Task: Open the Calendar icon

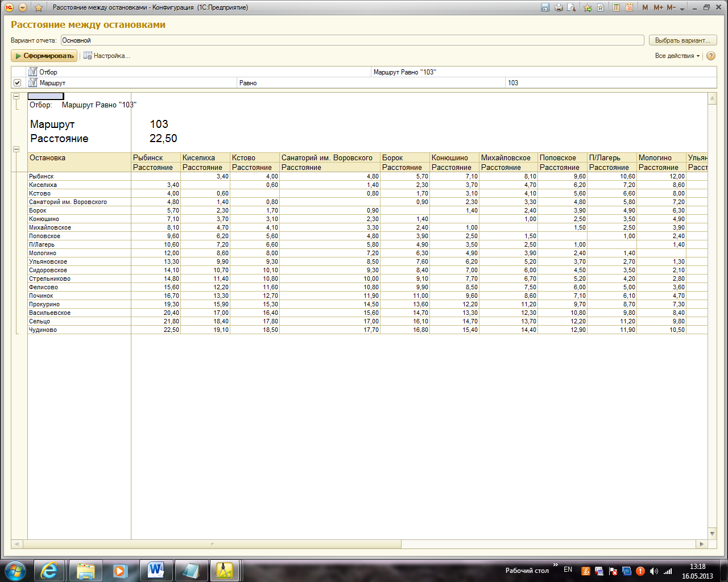Action: [x=630, y=7]
